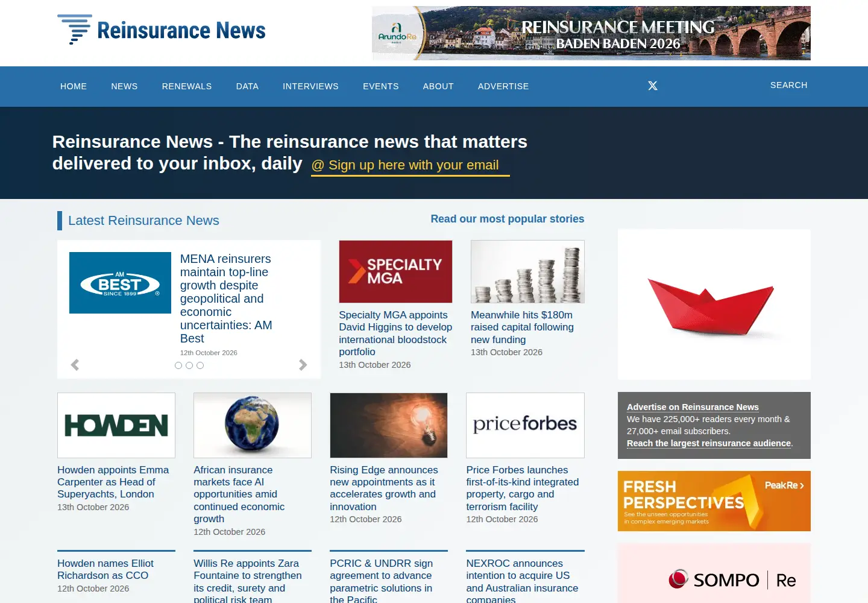Click the Specialty MGA logo thumbnail
Viewport: 868px width, 603px height.
(x=395, y=271)
